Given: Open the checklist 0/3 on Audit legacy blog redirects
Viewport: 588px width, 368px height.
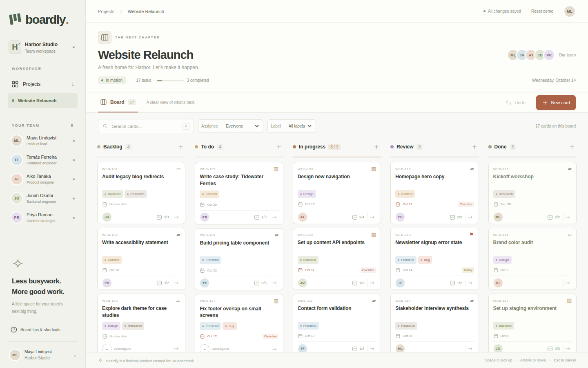Looking at the screenshot, I should [163, 217].
